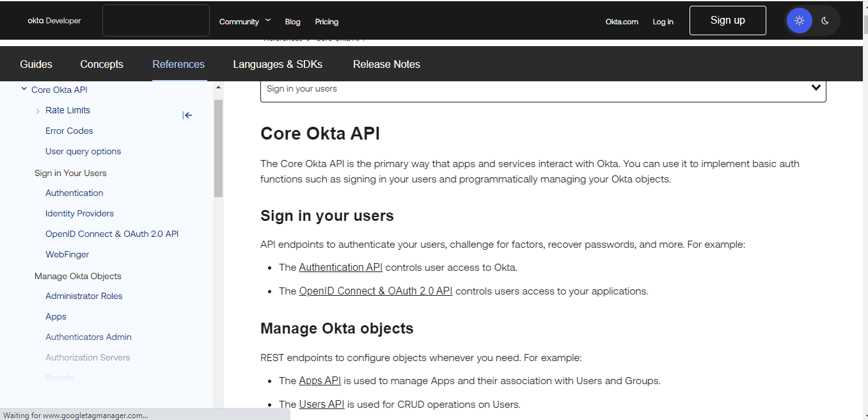
Task: Select the Languages & SDKs tab
Action: 278,64
